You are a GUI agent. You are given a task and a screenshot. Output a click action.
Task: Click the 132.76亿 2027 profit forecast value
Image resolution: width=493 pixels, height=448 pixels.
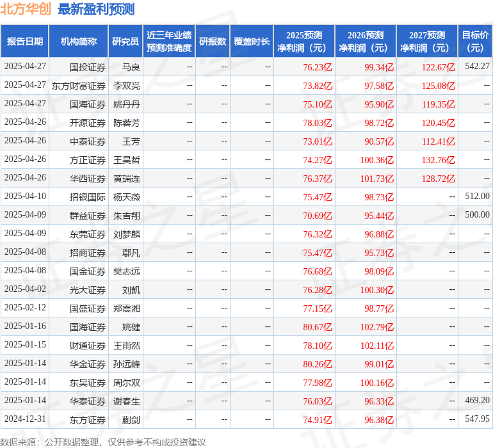(439, 160)
